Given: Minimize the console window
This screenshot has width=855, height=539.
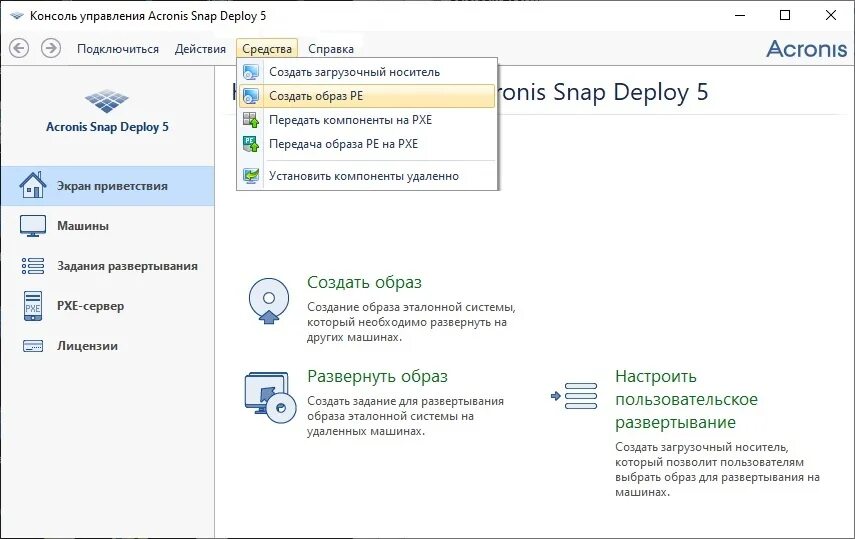Looking at the screenshot, I should click(740, 15).
